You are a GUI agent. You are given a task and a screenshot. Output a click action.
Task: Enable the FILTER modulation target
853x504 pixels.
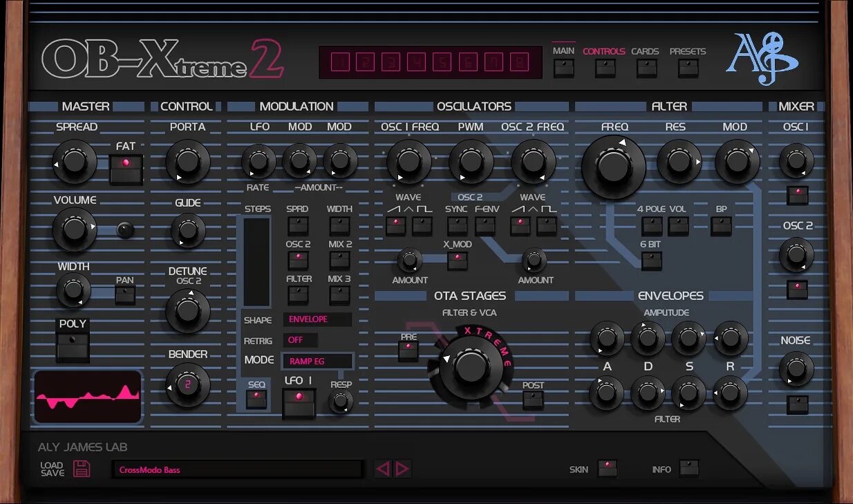(x=298, y=295)
